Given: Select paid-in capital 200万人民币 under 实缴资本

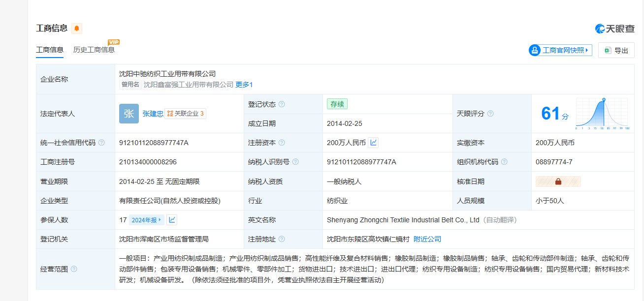Looking at the screenshot, I should 555,143.
